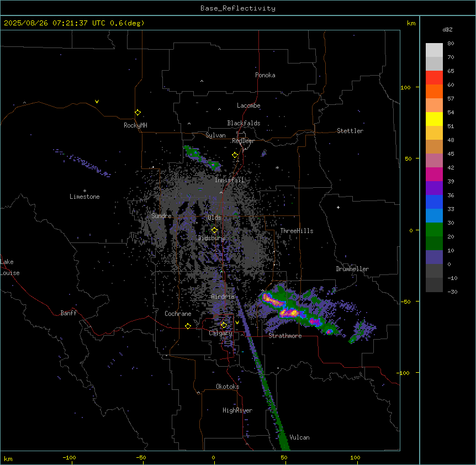The height and width of the screenshot is (465, 476).
Task: Select the white plus marker east of ThreeHills
Action: point(338,207)
